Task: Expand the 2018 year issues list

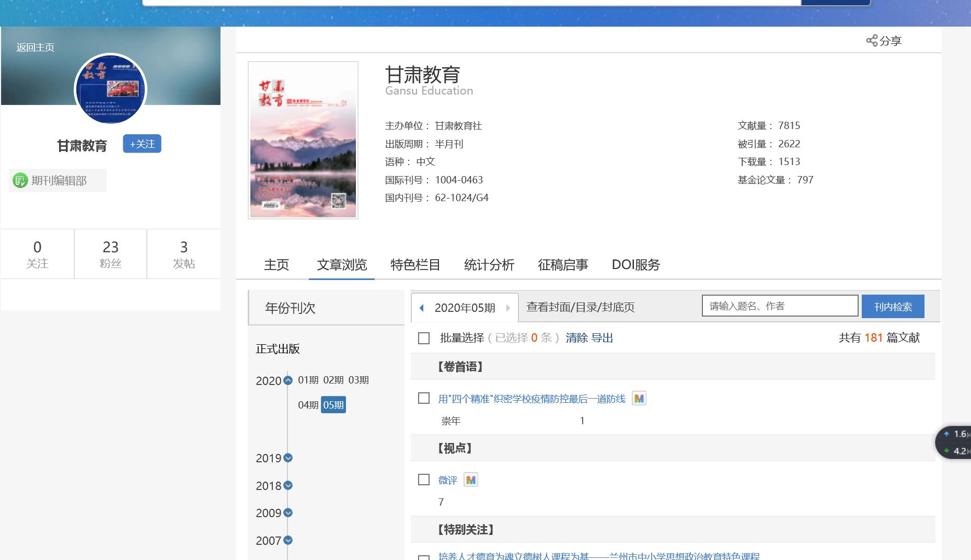Action: coord(287,486)
